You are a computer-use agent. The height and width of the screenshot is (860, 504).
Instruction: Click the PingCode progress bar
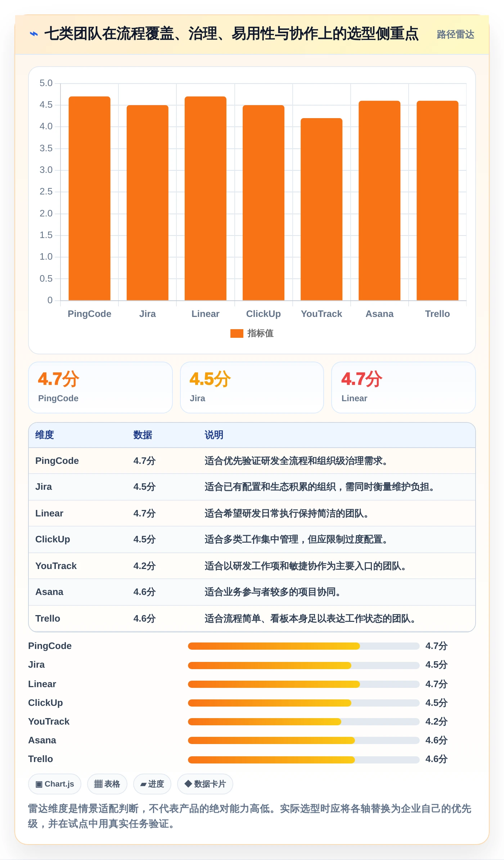tap(303, 646)
